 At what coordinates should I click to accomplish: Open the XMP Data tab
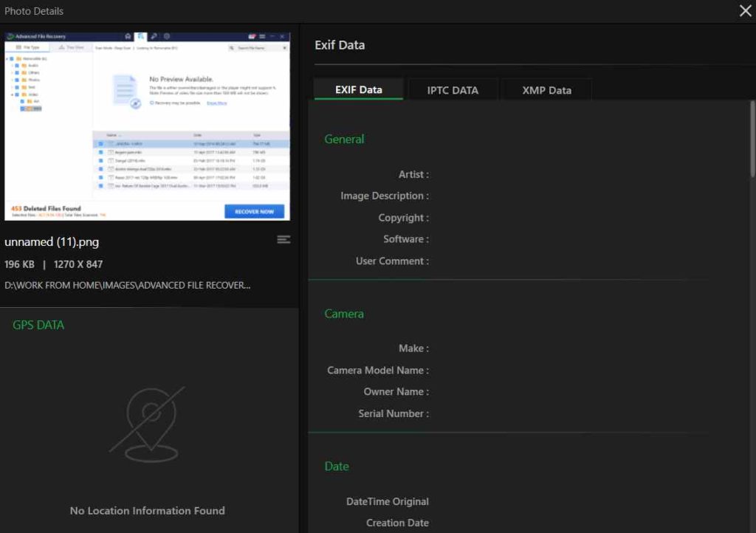pos(546,90)
